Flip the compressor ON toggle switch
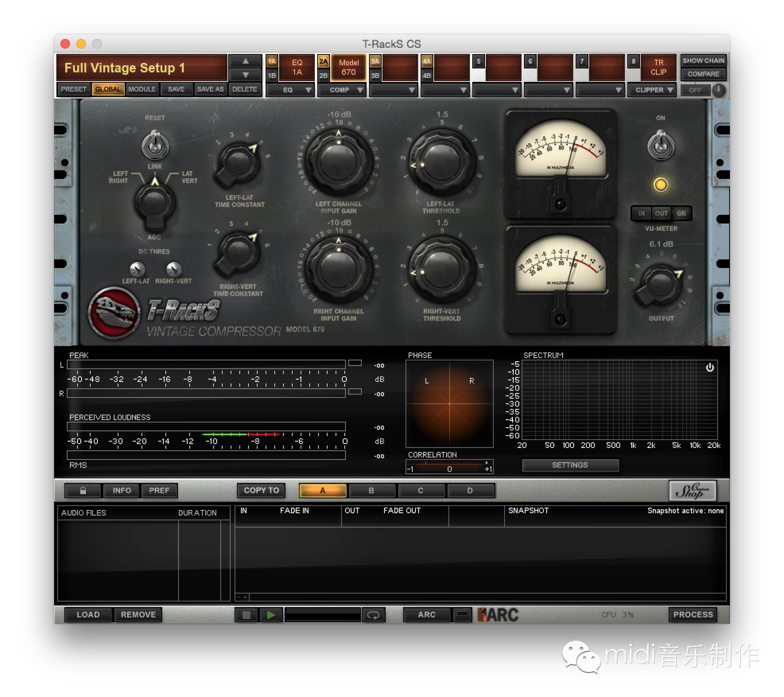 coord(661,144)
